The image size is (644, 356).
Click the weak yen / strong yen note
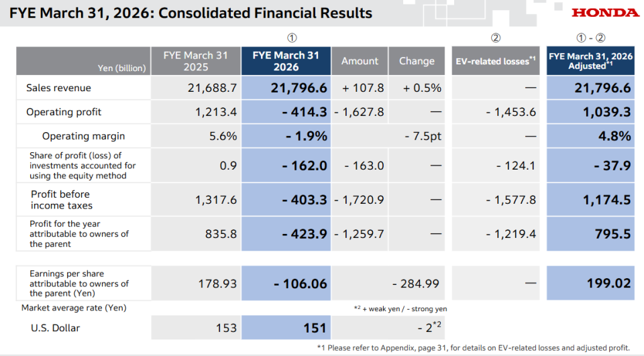(x=400, y=309)
